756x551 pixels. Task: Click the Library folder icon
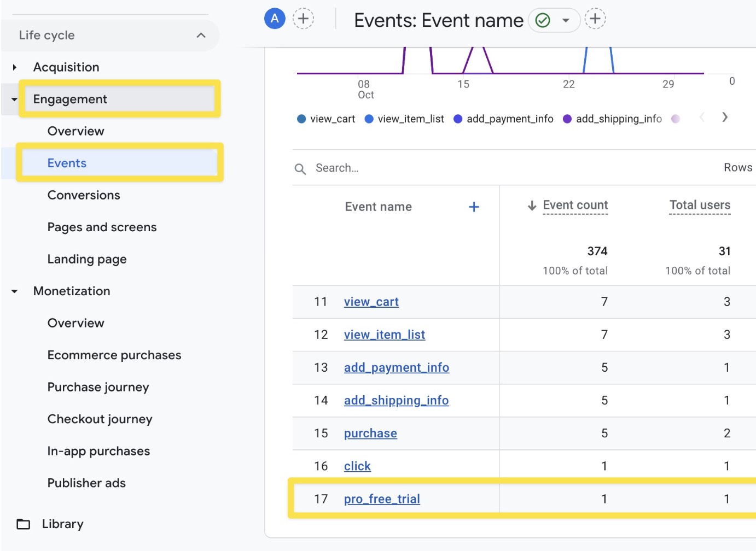(x=22, y=524)
